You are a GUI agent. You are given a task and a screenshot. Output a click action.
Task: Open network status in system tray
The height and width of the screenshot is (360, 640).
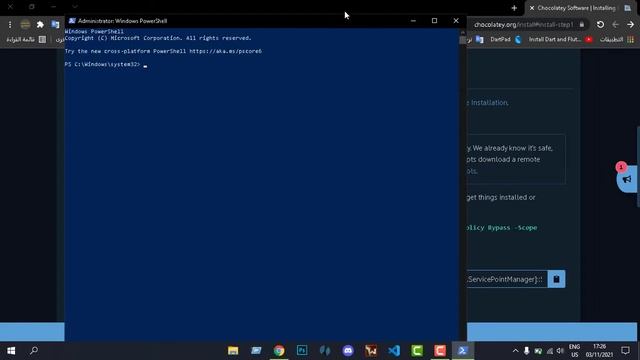coord(550,351)
